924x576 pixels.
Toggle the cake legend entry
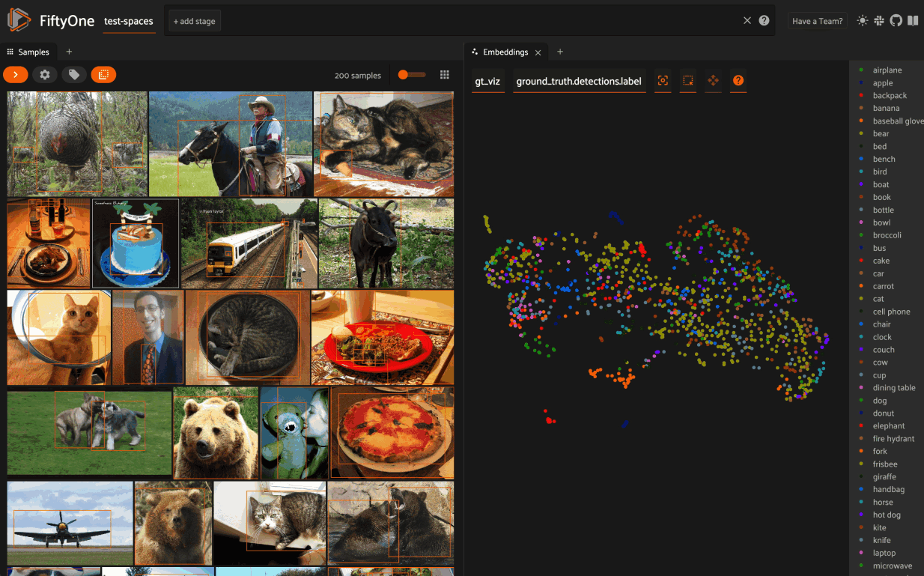(881, 261)
